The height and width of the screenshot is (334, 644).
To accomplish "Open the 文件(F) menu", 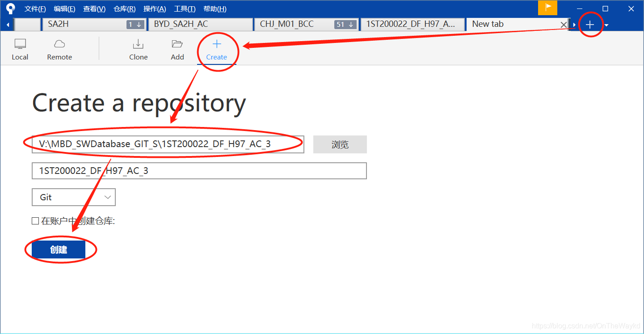I will (x=35, y=9).
